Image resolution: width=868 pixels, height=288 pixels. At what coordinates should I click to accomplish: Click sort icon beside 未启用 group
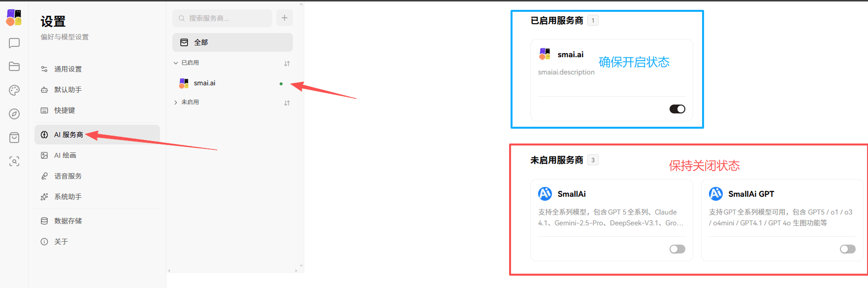[x=287, y=103]
